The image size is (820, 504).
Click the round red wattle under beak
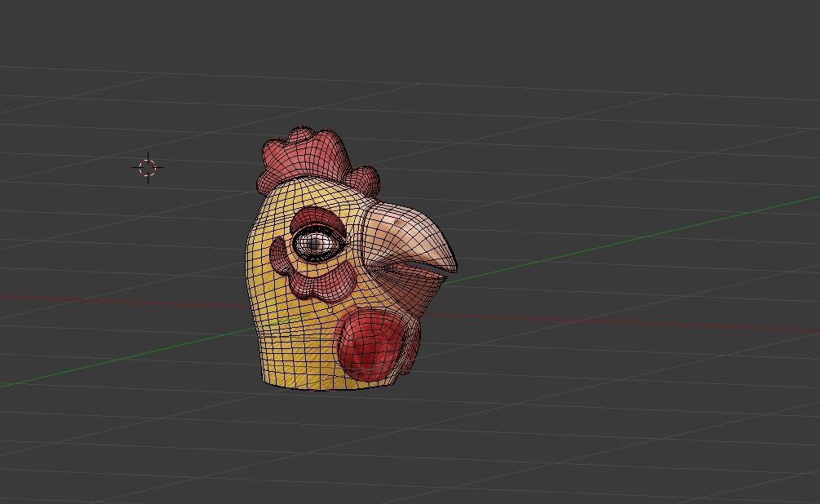pos(371,343)
